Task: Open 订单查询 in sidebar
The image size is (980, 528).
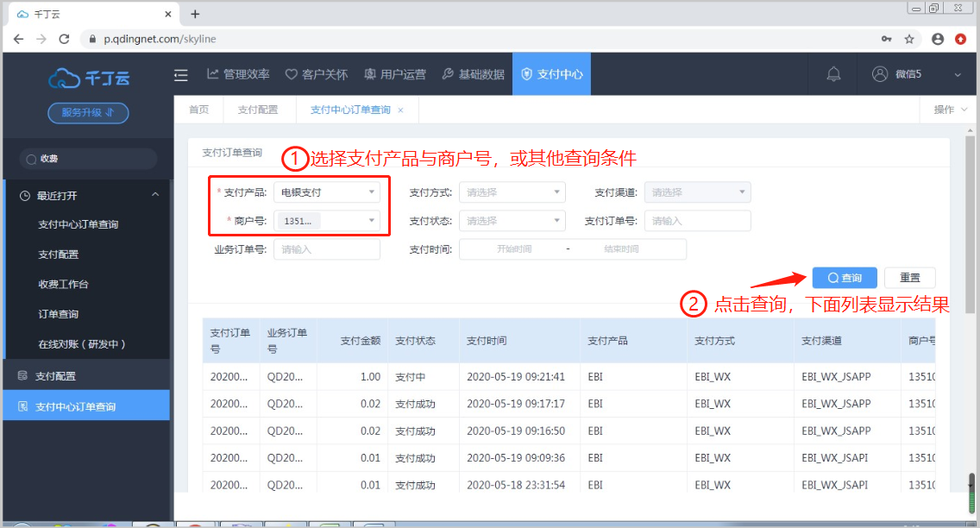Action: (x=58, y=314)
